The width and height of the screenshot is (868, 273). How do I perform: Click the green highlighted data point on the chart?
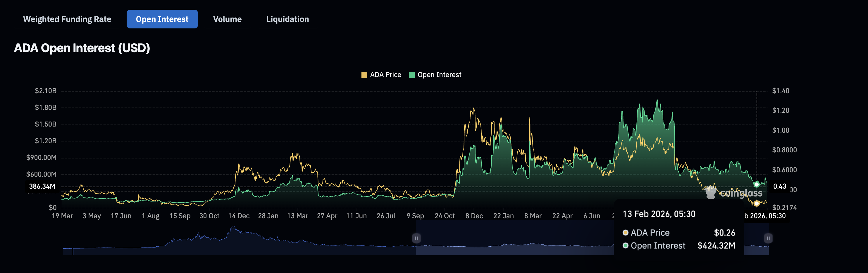click(757, 185)
